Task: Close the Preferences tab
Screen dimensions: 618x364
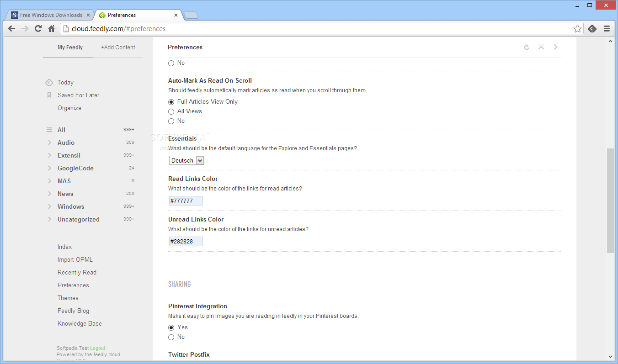Action: 176,15
